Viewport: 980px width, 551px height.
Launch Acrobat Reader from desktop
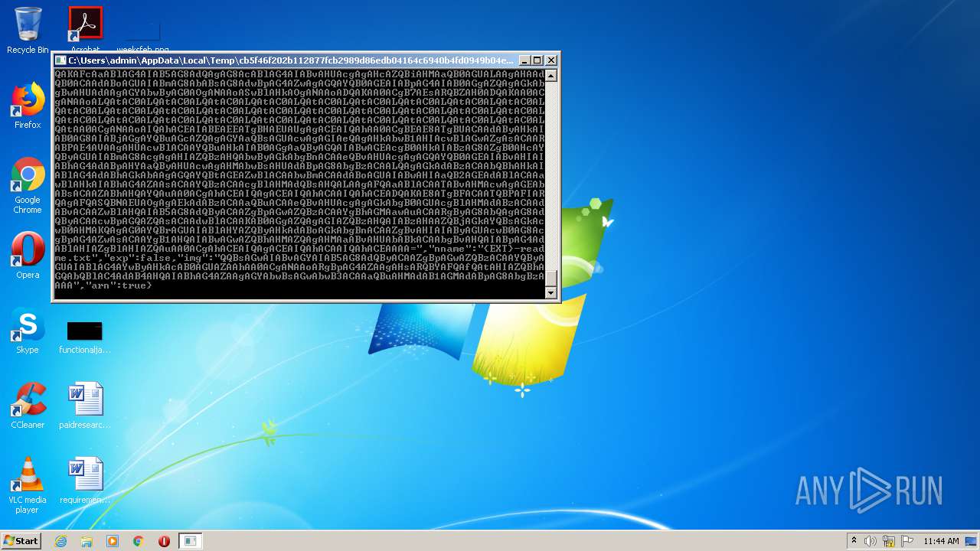pyautogui.click(x=85, y=29)
